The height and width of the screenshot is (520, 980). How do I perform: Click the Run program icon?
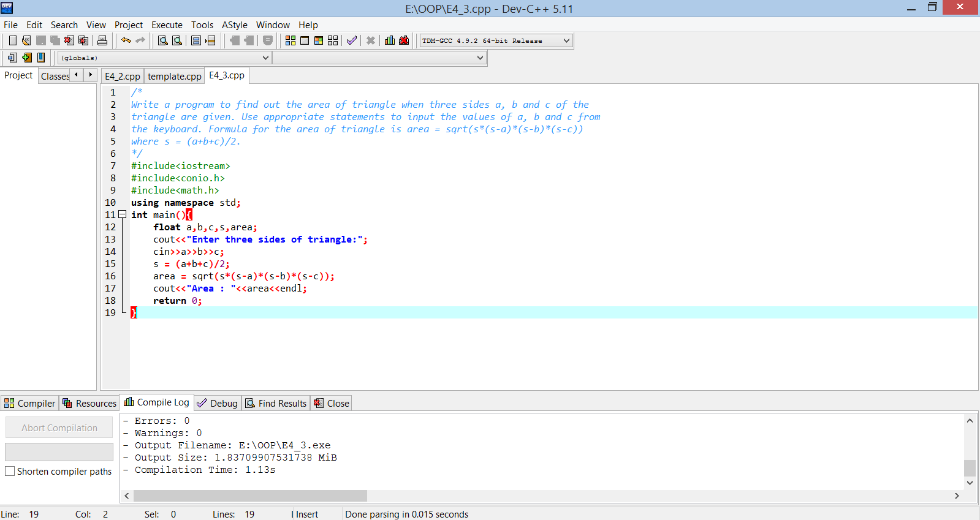click(305, 40)
